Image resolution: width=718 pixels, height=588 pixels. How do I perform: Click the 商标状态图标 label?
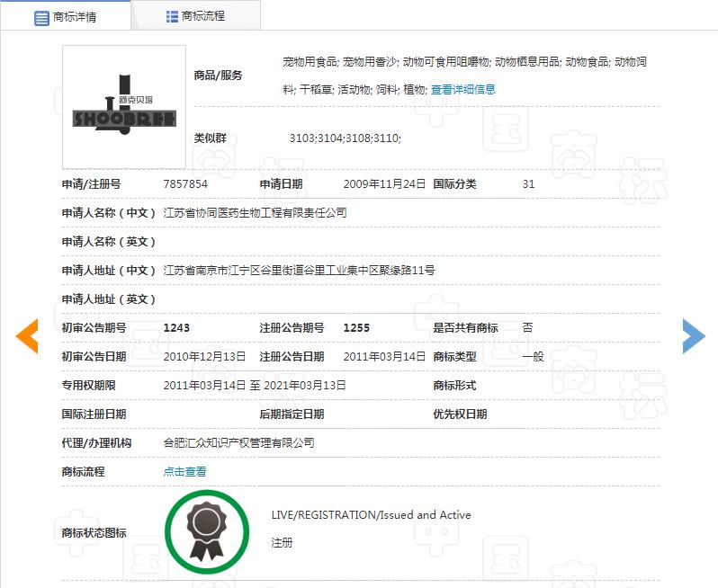pyautogui.click(x=94, y=533)
